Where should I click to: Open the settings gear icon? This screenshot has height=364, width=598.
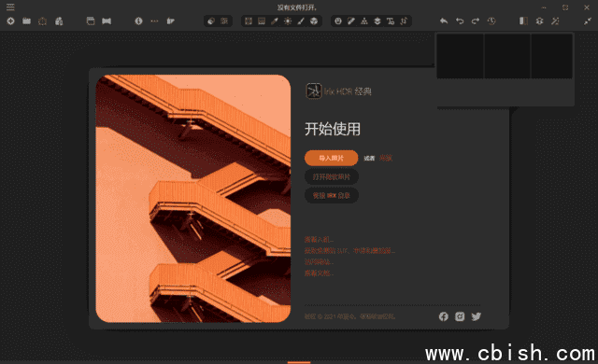539,21
